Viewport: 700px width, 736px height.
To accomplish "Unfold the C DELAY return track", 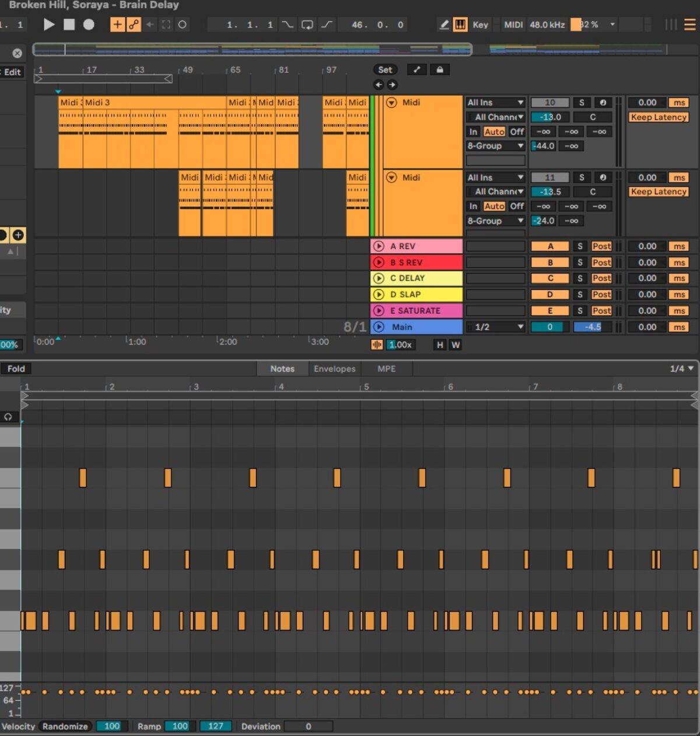I will (x=379, y=278).
